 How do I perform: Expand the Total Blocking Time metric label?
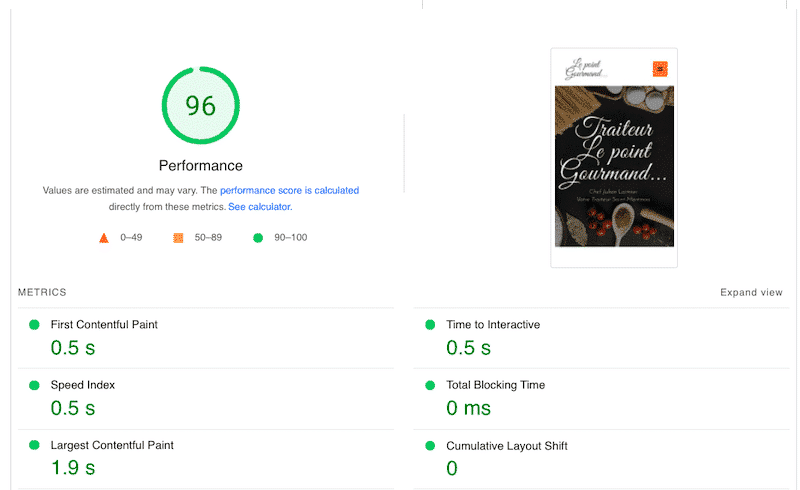(495, 385)
